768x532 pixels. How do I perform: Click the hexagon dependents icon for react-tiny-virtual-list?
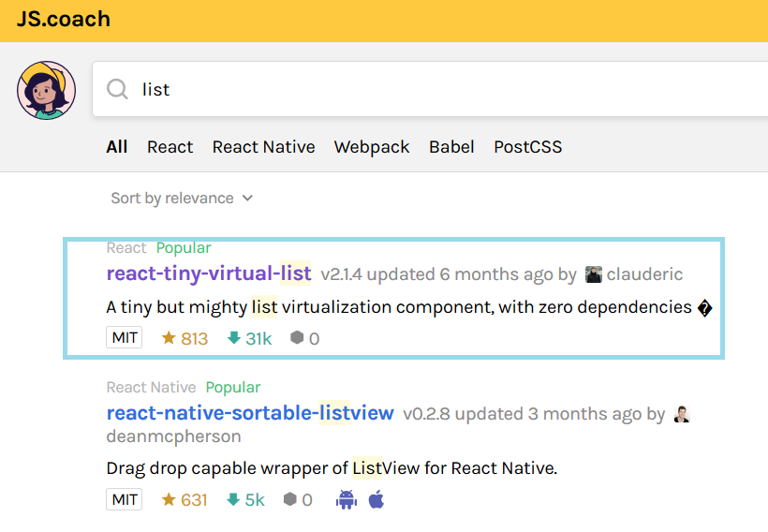[297, 337]
